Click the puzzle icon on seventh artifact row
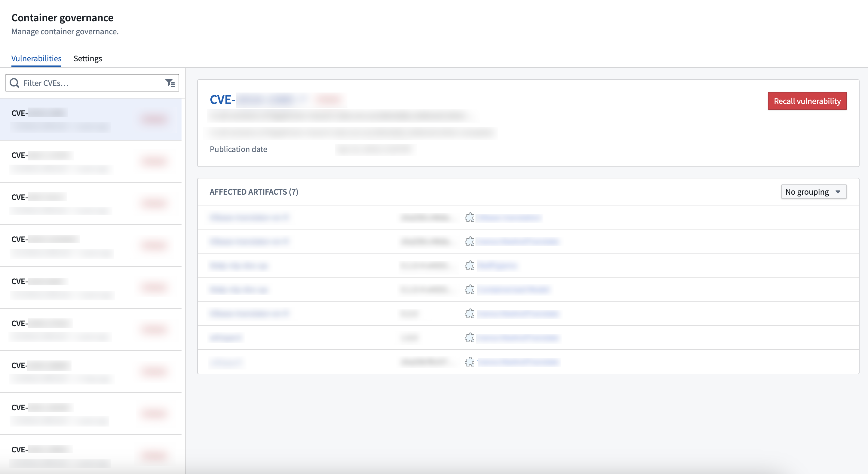Image resolution: width=868 pixels, height=474 pixels. coord(469,362)
